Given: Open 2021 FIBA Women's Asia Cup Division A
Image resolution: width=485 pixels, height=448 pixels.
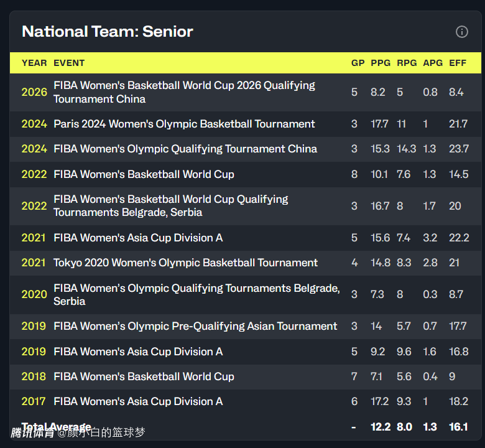Looking at the screenshot, I should [138, 238].
